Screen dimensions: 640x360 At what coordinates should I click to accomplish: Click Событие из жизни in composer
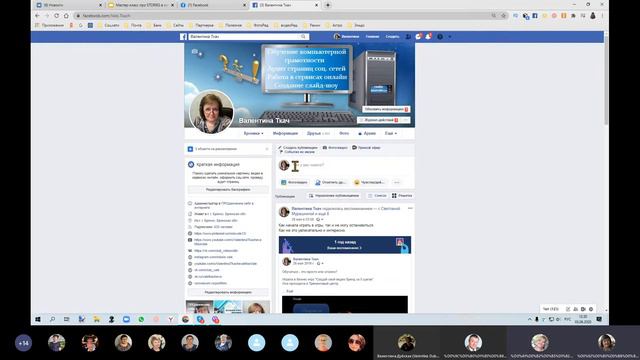[297, 152]
